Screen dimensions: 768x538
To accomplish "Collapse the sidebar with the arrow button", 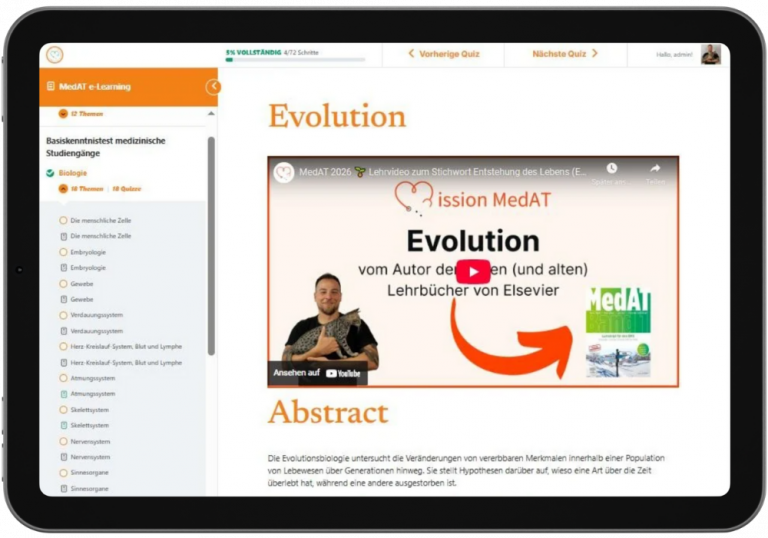I will (212, 87).
